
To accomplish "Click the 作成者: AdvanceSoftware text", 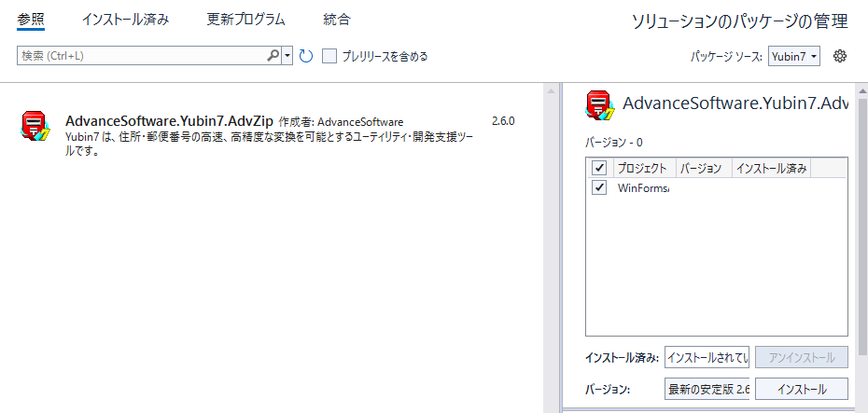I will point(341,121).
